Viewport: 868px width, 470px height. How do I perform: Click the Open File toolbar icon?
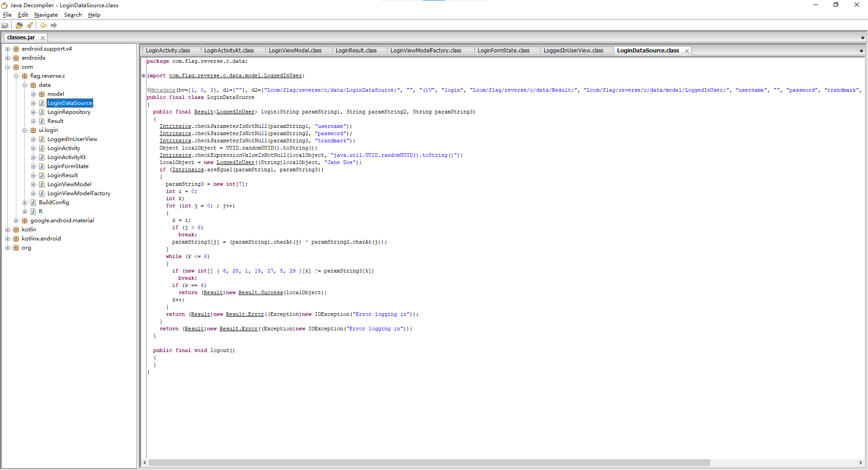point(5,25)
